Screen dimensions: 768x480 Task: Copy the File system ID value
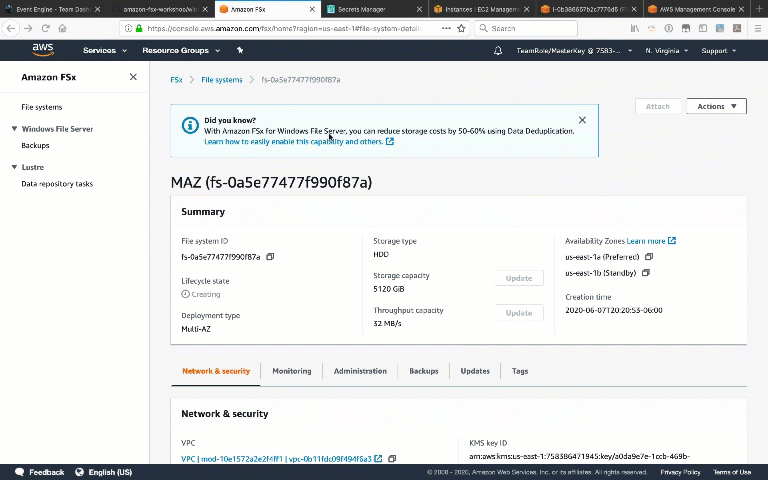pos(270,257)
